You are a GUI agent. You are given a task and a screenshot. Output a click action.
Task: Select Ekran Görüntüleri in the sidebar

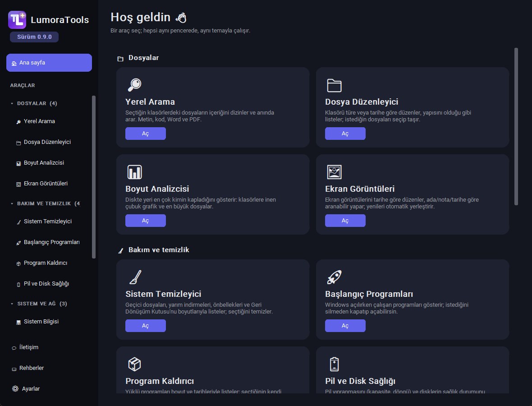[46, 184]
